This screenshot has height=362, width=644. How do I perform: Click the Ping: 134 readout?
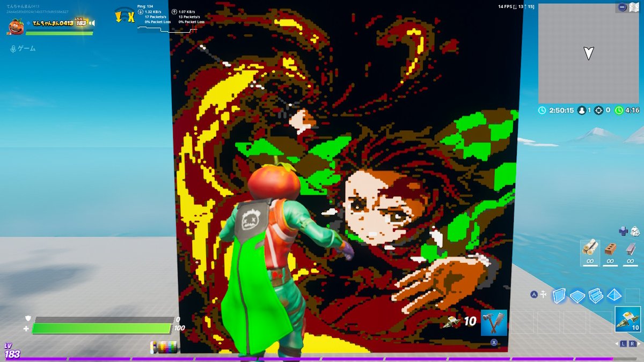click(x=145, y=6)
